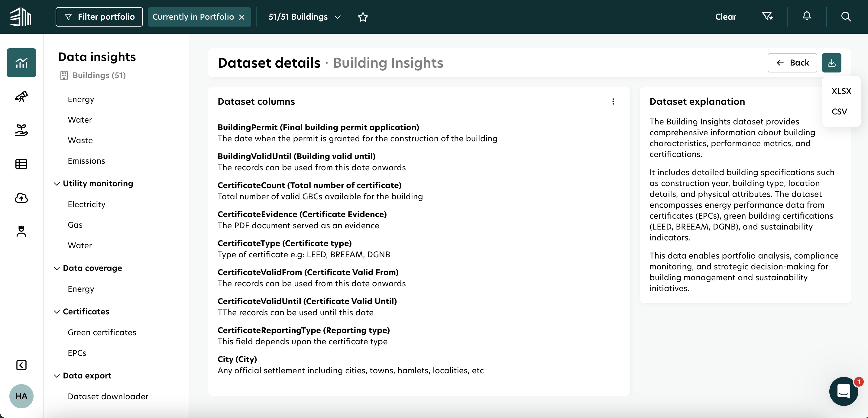Click the cloud upload icon in sidebar
The image size is (868, 418).
(21, 198)
